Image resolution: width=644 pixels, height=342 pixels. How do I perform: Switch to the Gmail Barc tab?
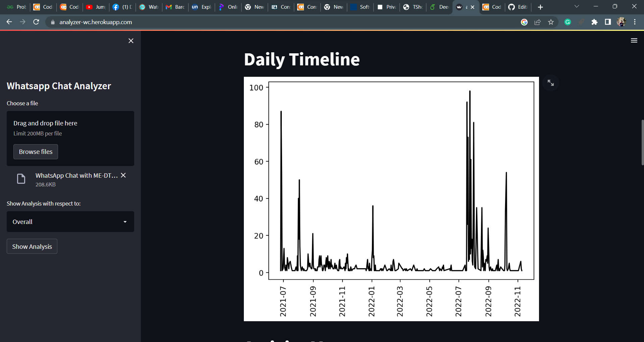coord(175,7)
